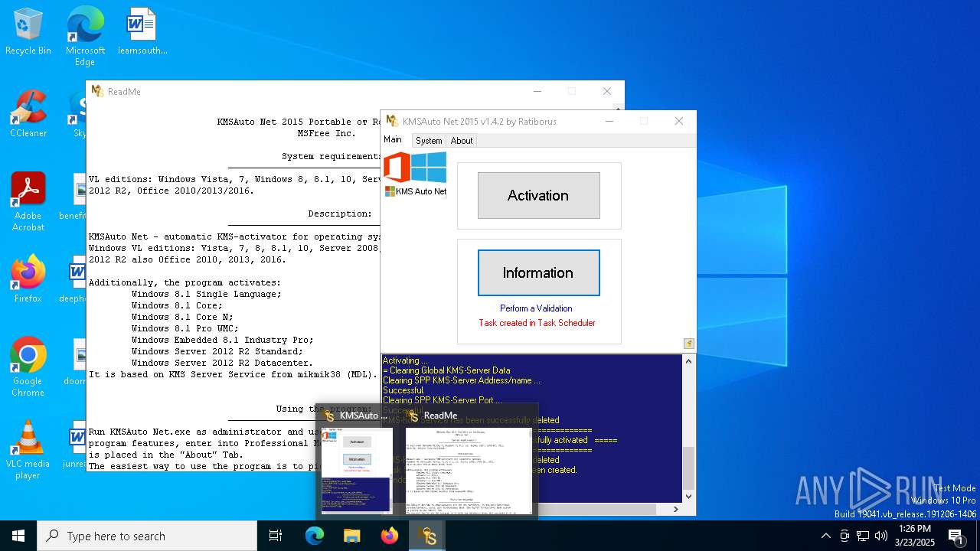This screenshot has height=551, width=980.
Task: Open the notification center icon
Action: tap(956, 536)
